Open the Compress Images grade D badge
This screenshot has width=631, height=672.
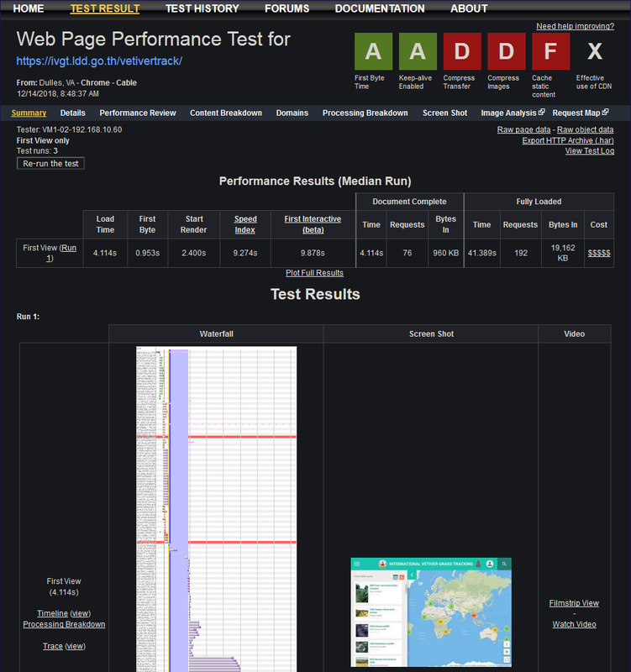[x=507, y=51]
